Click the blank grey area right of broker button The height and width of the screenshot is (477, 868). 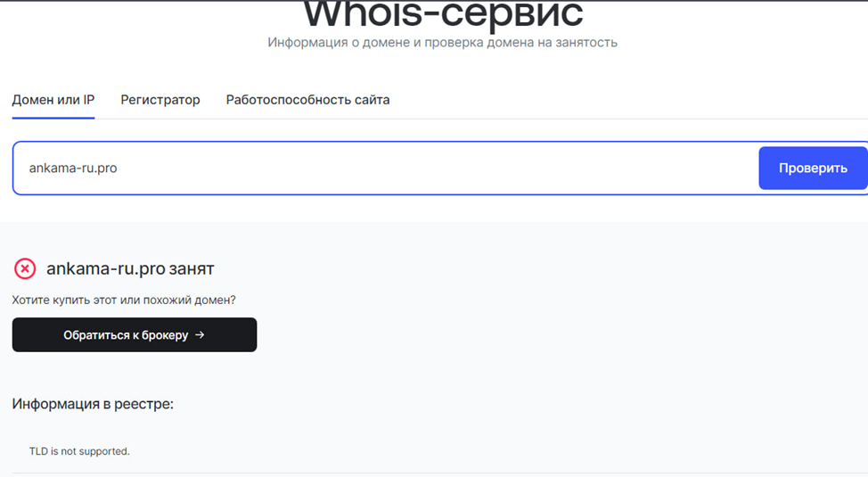pos(535,335)
